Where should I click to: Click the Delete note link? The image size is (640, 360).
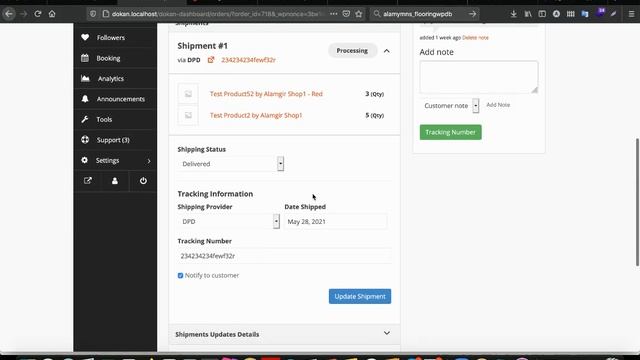click(475, 38)
